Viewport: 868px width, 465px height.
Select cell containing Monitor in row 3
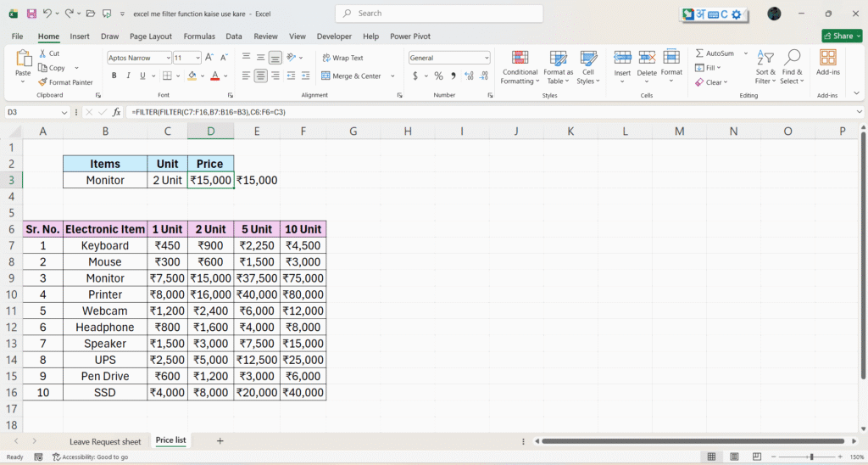click(105, 180)
